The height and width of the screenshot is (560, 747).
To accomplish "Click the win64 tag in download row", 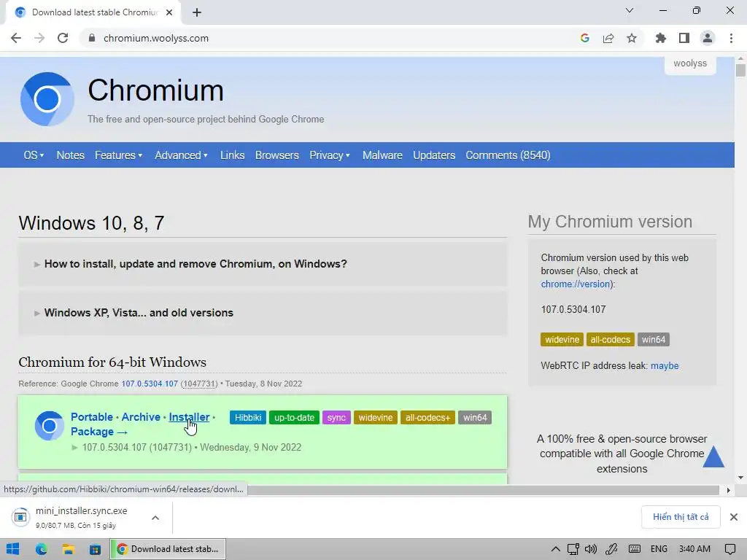I will 475,418.
